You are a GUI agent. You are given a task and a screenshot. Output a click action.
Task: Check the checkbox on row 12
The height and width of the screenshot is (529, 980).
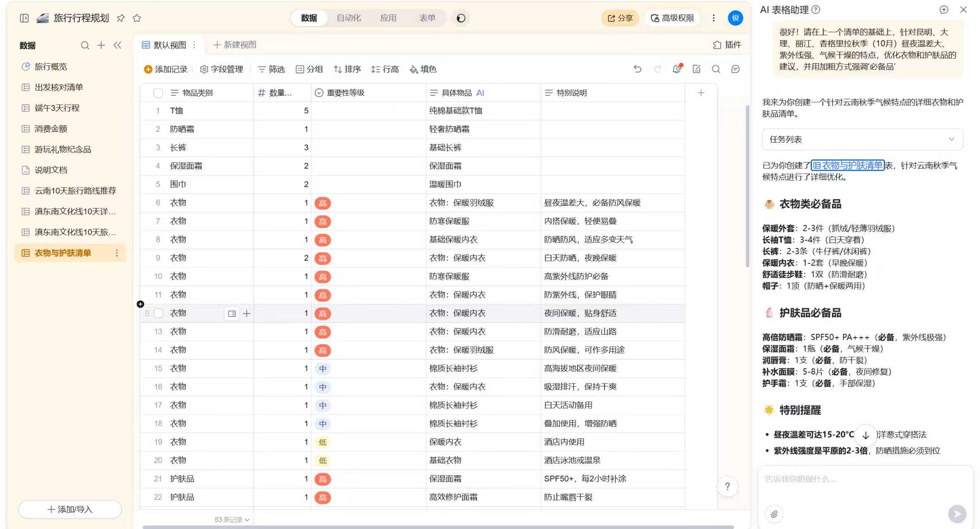(x=158, y=313)
